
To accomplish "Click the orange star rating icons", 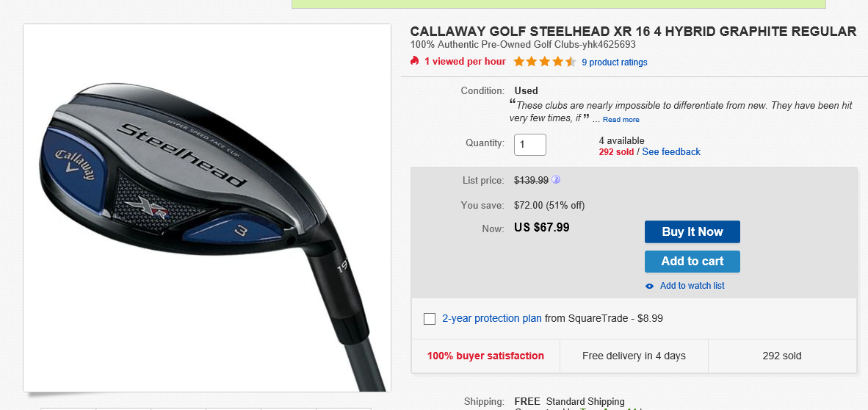I will pyautogui.click(x=544, y=62).
